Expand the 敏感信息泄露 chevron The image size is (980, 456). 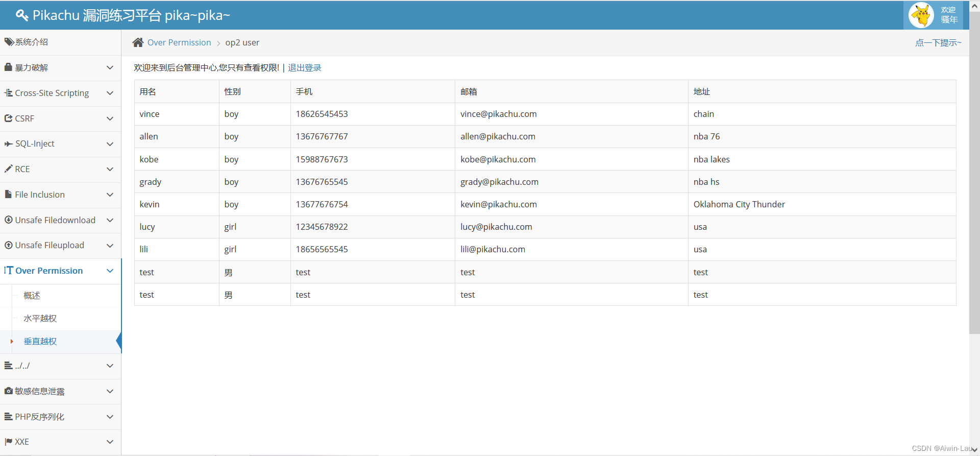[x=110, y=391]
